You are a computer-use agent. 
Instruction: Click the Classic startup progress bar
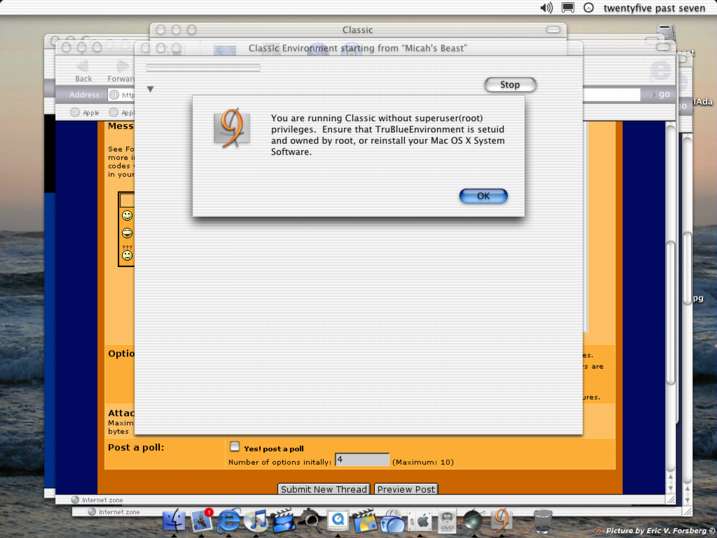click(x=203, y=68)
